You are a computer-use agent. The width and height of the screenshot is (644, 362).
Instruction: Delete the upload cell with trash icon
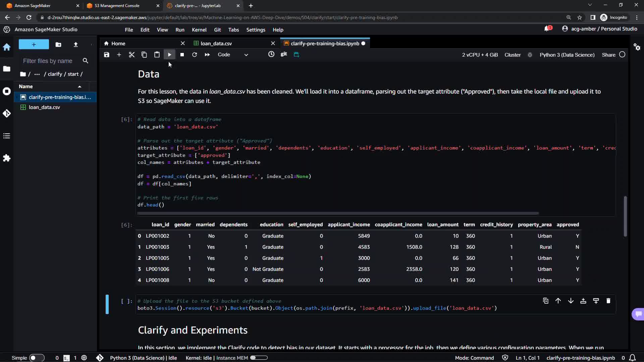point(608,301)
